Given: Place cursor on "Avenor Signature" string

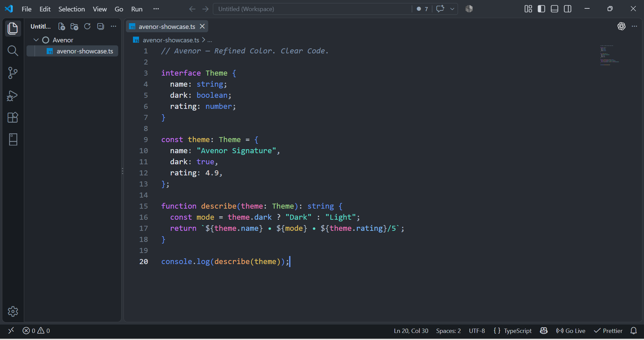Looking at the screenshot, I should pyautogui.click(x=236, y=151).
